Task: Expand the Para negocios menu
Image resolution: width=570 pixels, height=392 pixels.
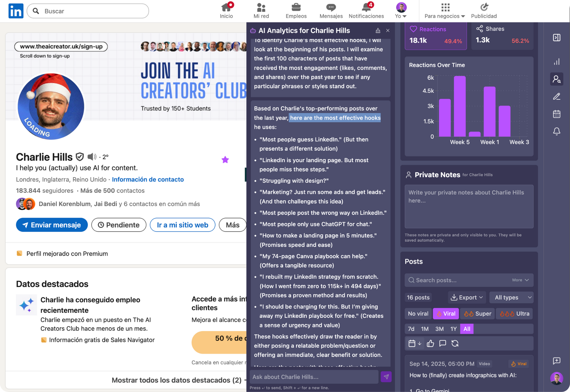Action: 445,11
